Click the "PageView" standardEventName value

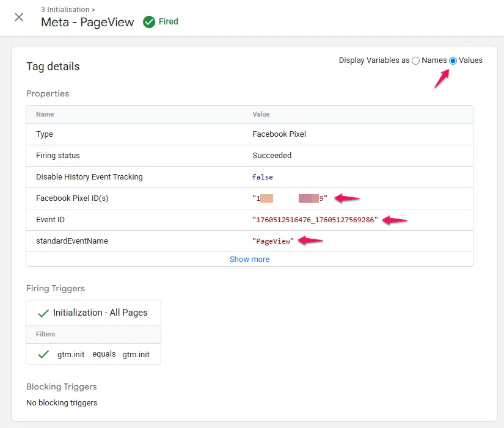tap(273, 241)
